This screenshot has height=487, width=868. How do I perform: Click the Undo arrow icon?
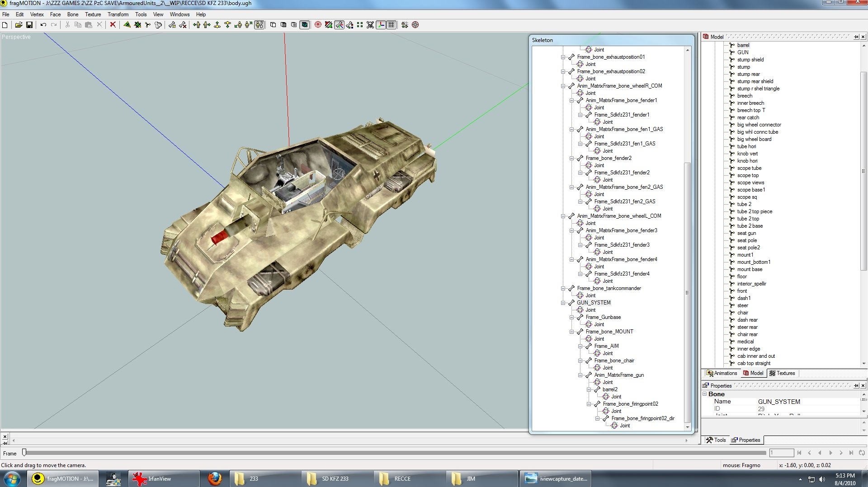click(43, 25)
